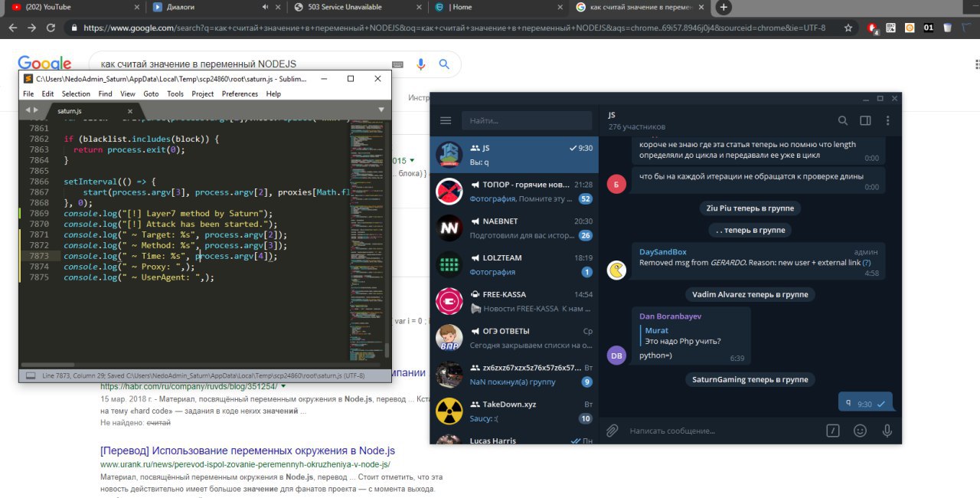Open Sublime Text File menu
The image size is (980, 498).
click(x=28, y=93)
